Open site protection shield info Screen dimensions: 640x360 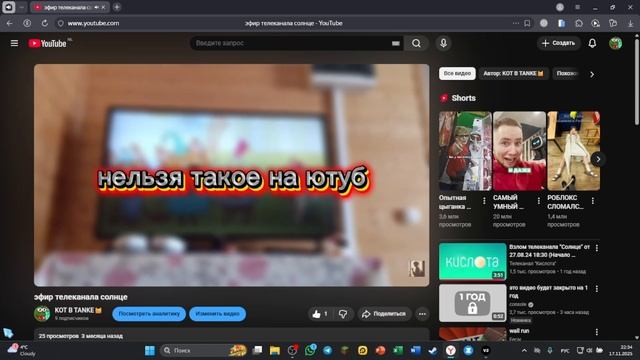pyautogui.click(x=61, y=23)
